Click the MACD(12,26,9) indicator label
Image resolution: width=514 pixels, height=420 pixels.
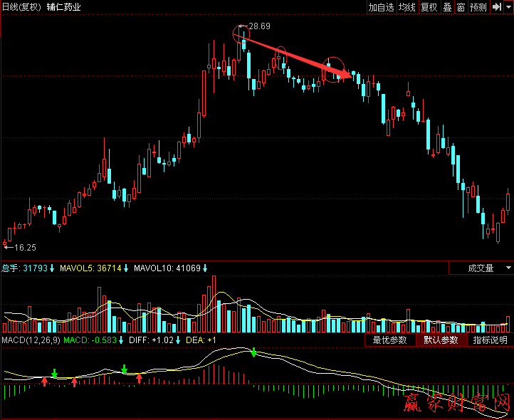pyautogui.click(x=30, y=340)
